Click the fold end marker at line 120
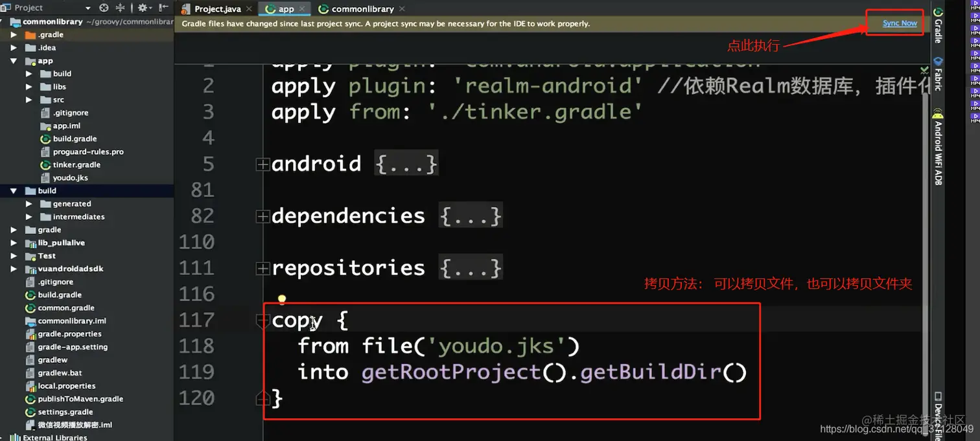Screen dimensions: 980x441 pyautogui.click(x=263, y=398)
